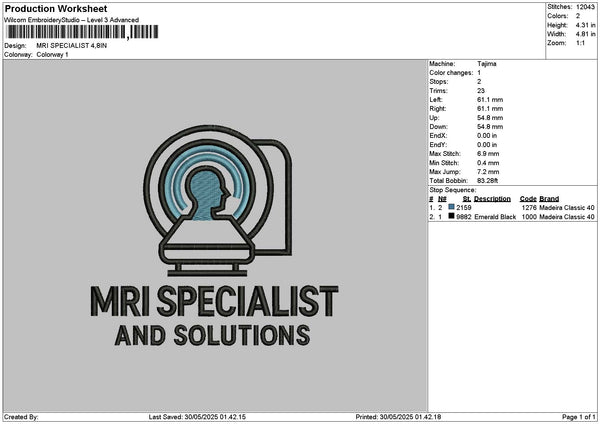Screen dimensions: 600x424
Task: Click the Colors value 2
Action: (578, 16)
